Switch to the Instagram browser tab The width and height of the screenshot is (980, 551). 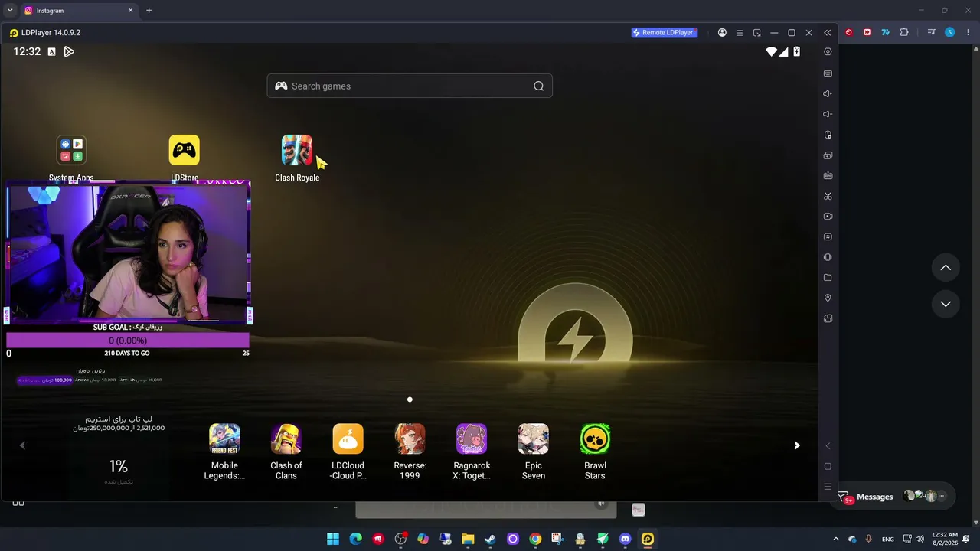[x=78, y=11]
